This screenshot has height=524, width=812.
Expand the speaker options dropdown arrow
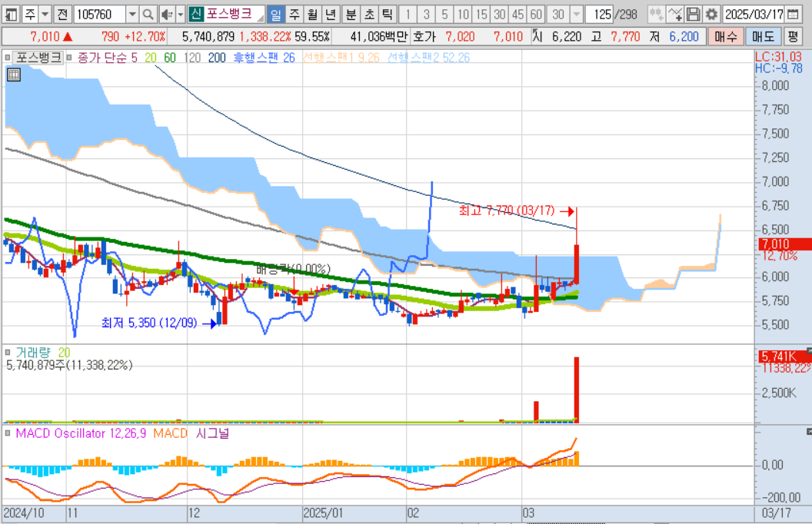pos(180,15)
